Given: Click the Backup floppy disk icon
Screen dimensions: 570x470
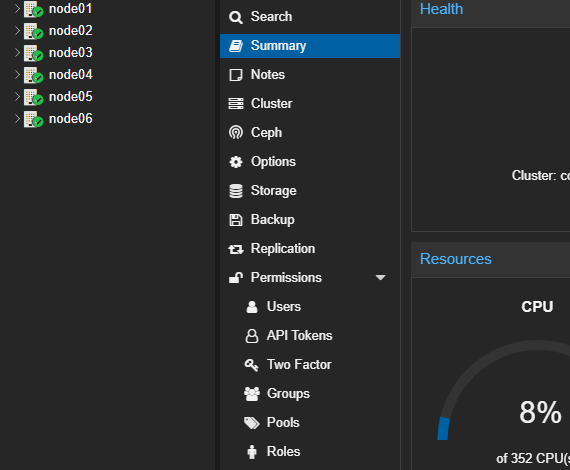Looking at the screenshot, I should [x=236, y=220].
